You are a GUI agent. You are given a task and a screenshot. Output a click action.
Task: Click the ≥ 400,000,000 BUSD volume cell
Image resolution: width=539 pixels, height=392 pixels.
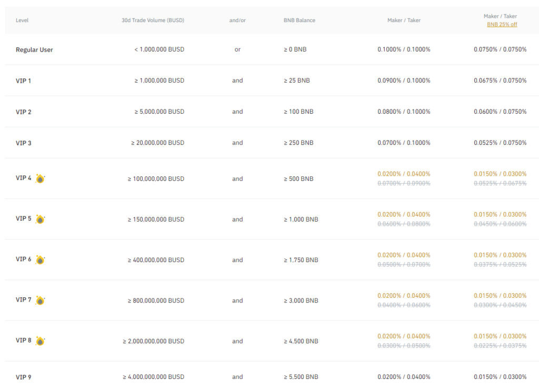tap(156, 260)
